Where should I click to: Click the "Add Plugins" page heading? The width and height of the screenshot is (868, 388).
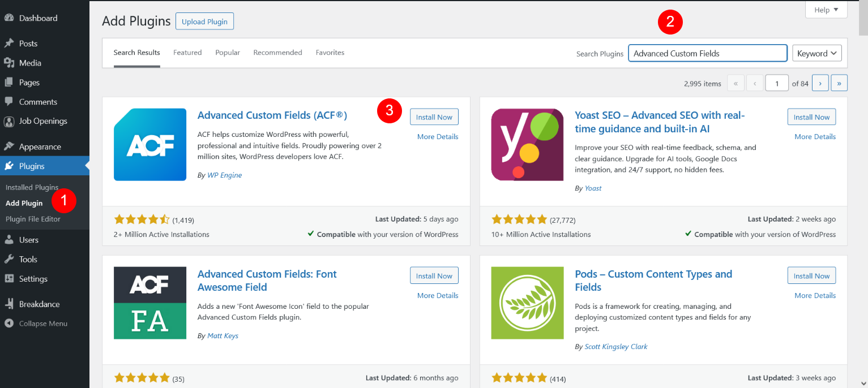click(136, 21)
